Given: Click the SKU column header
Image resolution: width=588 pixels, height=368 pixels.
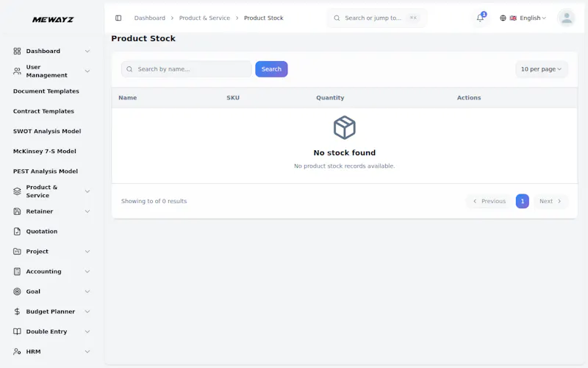Looking at the screenshot, I should point(233,98).
